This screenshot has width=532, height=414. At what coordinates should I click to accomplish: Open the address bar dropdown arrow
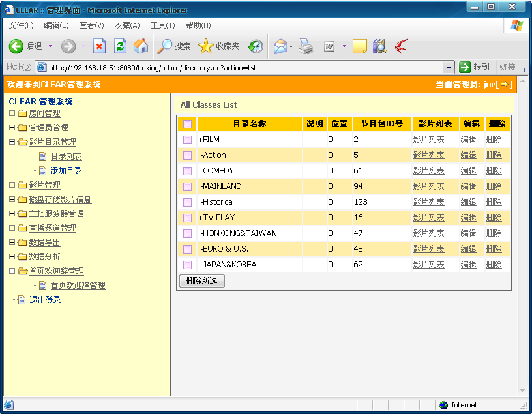click(449, 68)
